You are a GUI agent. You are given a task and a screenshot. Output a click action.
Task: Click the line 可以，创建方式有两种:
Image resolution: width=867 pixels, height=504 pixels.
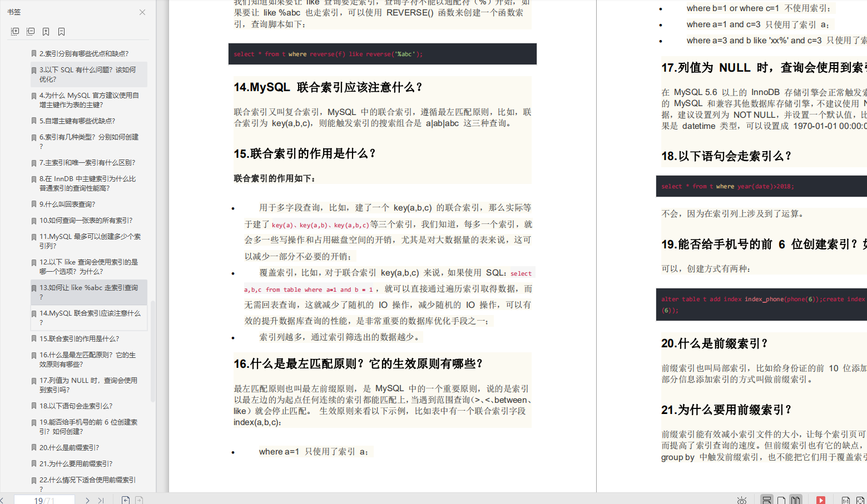pyautogui.click(x=706, y=269)
